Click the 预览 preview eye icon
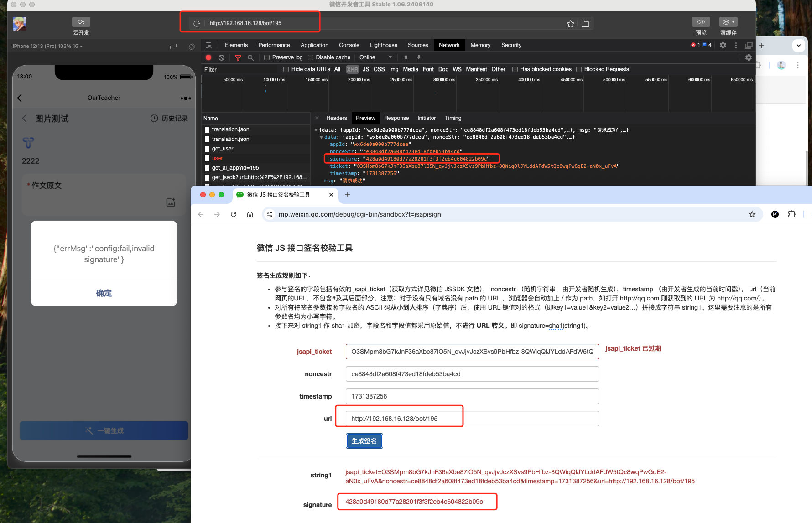 701,22
